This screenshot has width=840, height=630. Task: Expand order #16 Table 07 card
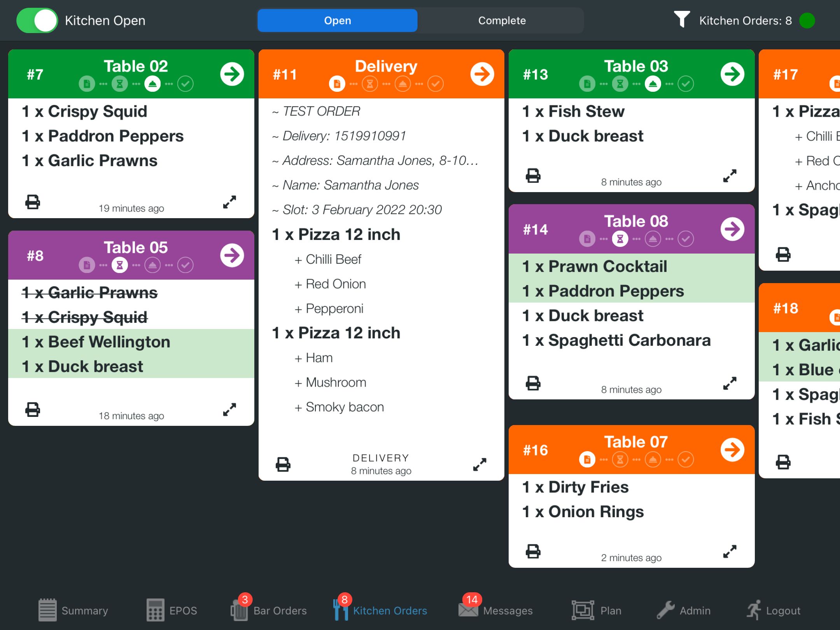tap(730, 551)
